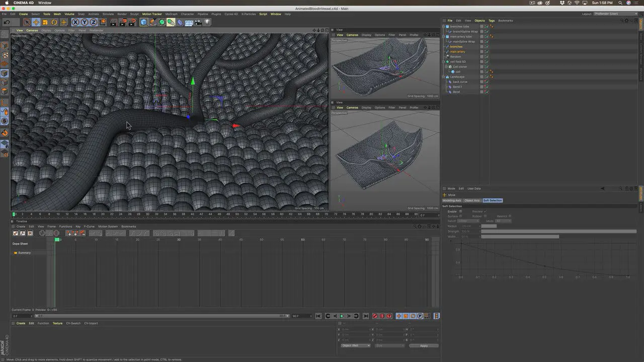The width and height of the screenshot is (644, 362).
Task: Select the Scale tool
Action: [45, 22]
